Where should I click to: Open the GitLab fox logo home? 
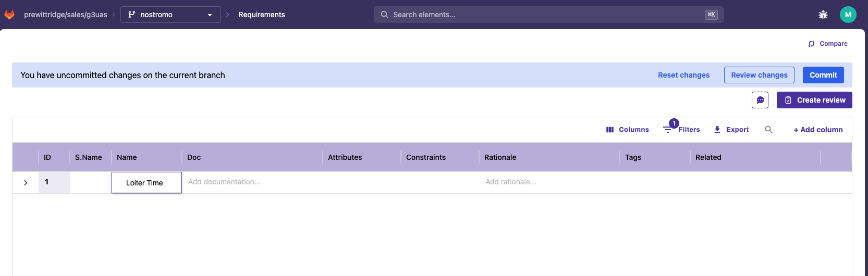[x=9, y=15]
